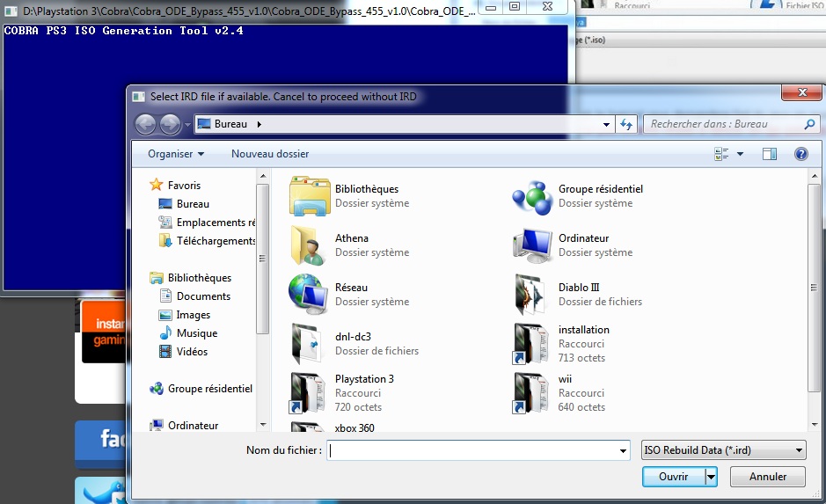826x504 pixels.
Task: Open the filename history dropdown arrow
Action: coord(623,451)
